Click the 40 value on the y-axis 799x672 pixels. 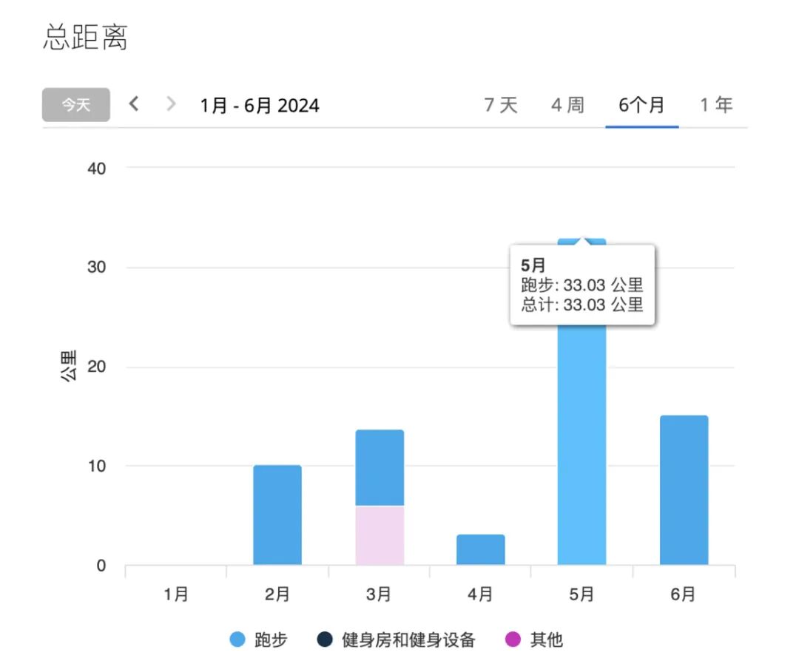[x=96, y=169]
